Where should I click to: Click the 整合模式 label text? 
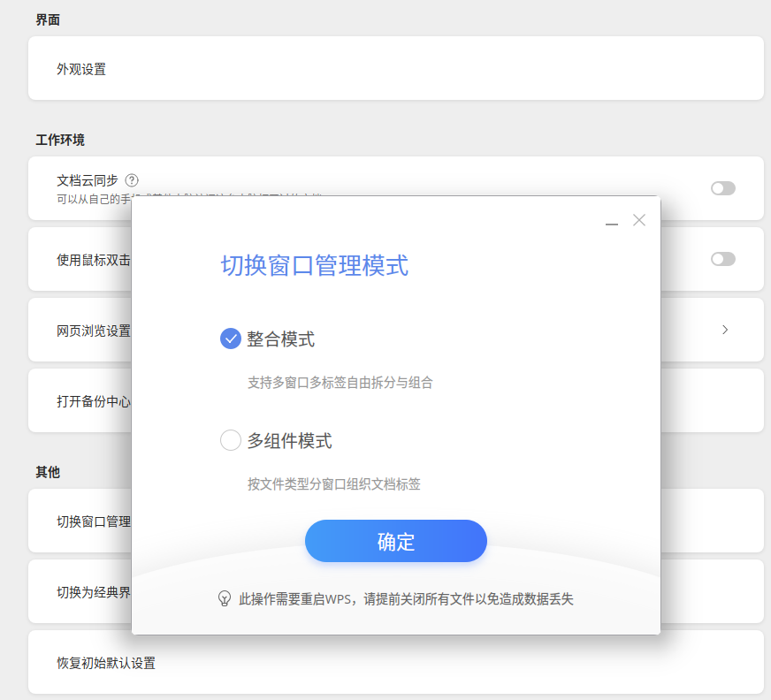click(281, 339)
